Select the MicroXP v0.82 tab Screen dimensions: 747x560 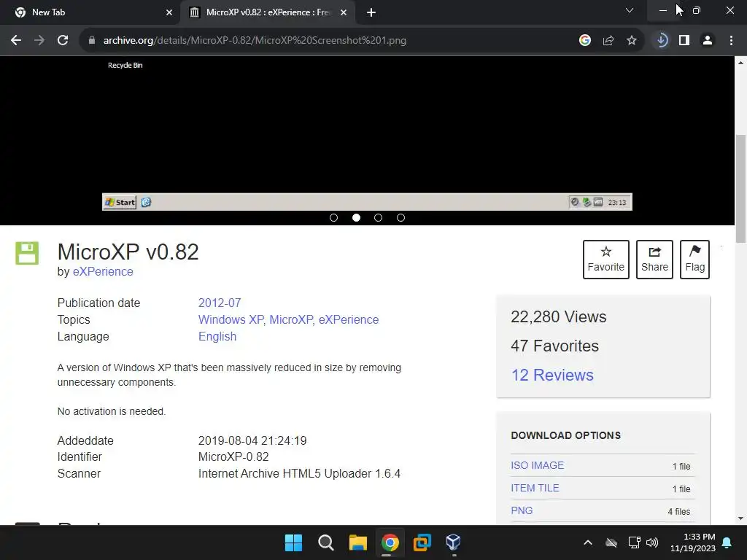(x=267, y=12)
